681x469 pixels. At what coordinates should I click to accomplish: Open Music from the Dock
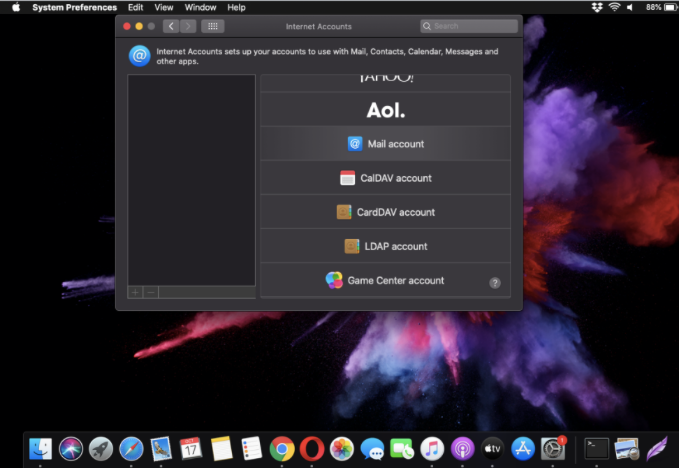[432, 449]
